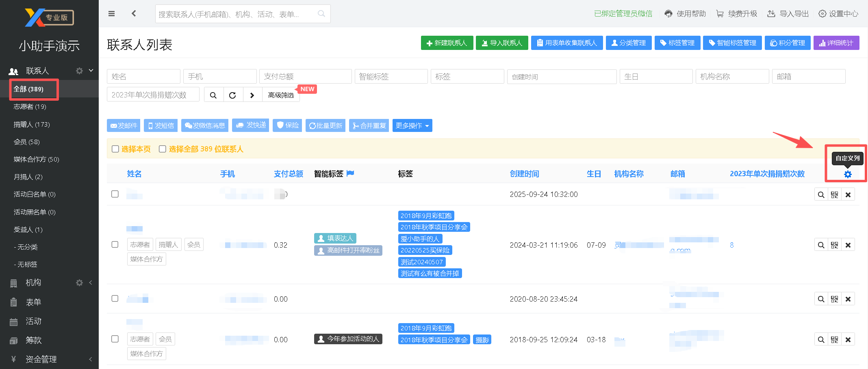Collapse the 联系人 sidebar section chevron
Viewport: 868px width, 369px height.
(91, 71)
